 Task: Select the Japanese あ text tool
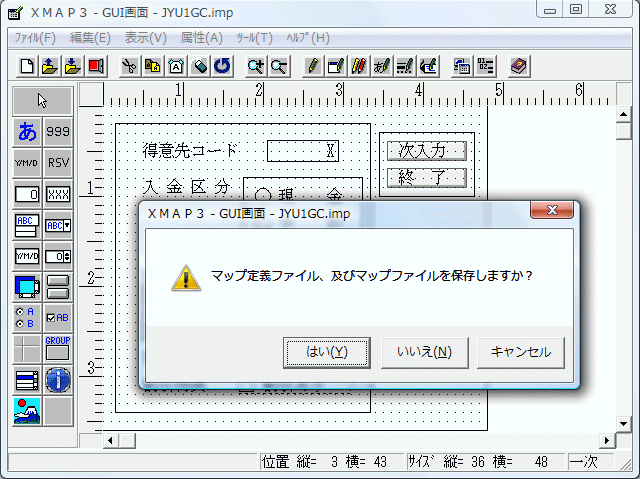click(27, 132)
